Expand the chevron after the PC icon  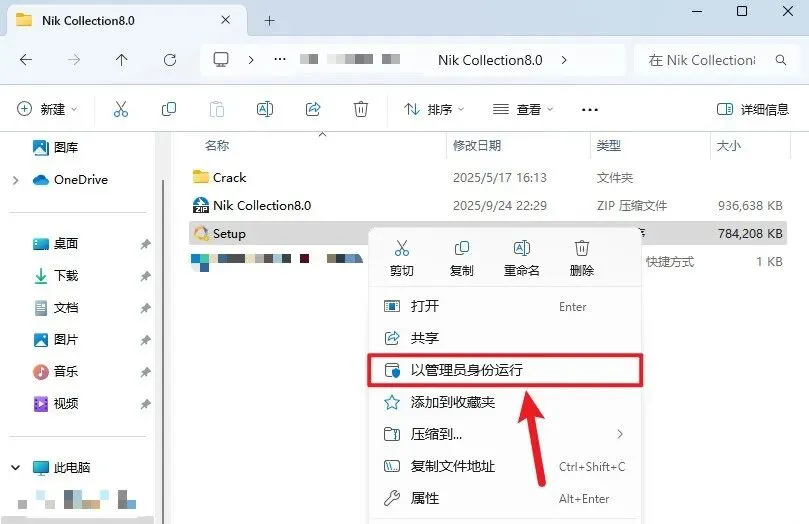[251, 60]
